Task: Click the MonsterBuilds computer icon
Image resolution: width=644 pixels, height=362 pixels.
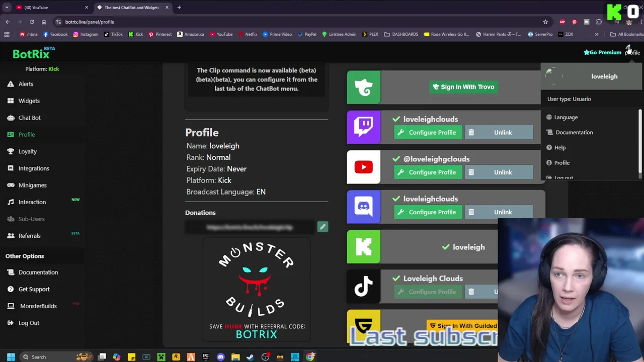Action: (11, 306)
